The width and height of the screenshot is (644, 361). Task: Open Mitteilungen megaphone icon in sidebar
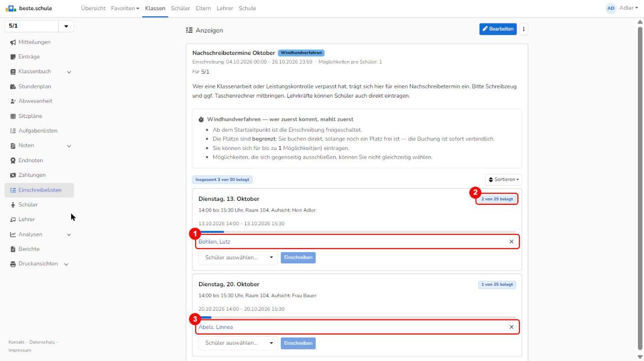[12, 42]
